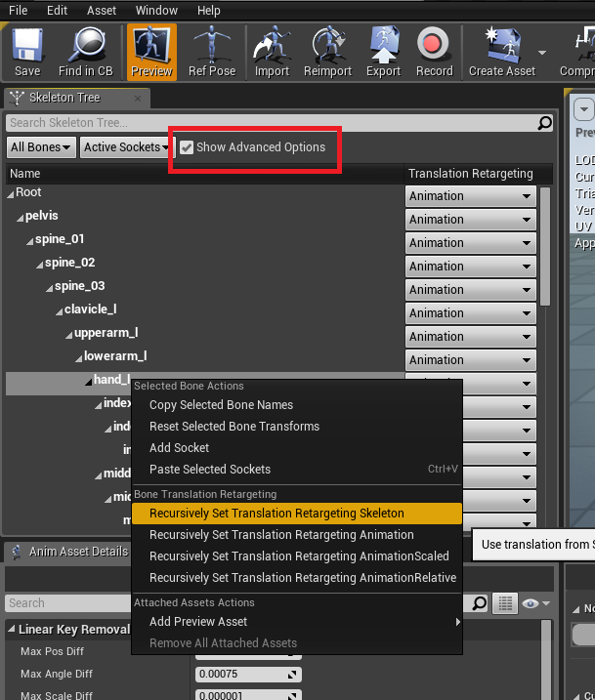
Task: Close the Skeleton Tree tab
Action: (x=138, y=99)
